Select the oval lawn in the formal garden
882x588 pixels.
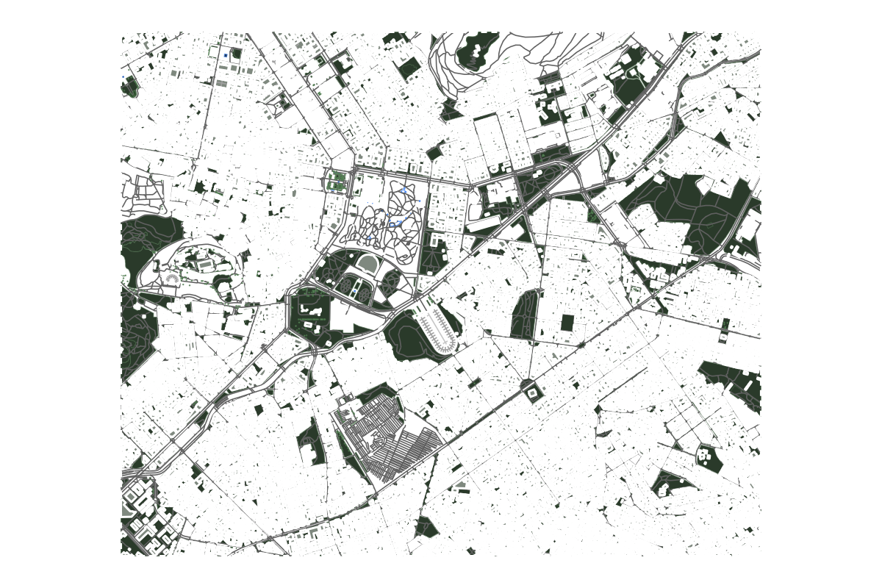(x=367, y=264)
